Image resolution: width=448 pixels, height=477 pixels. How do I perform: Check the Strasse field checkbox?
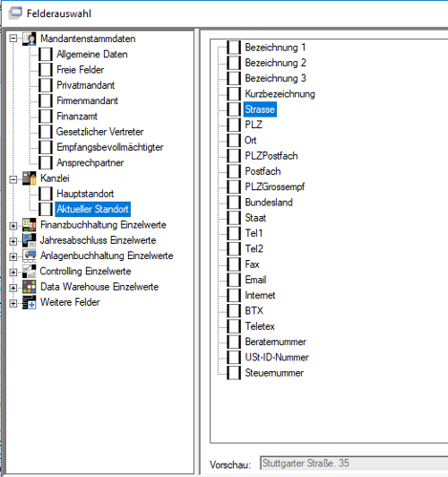pos(234,109)
